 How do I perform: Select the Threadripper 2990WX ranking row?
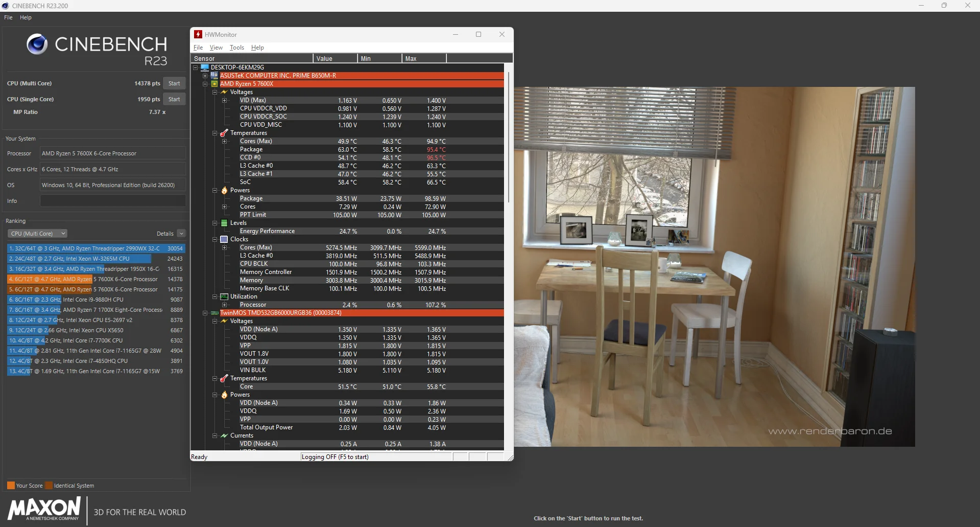pyautogui.click(x=96, y=248)
